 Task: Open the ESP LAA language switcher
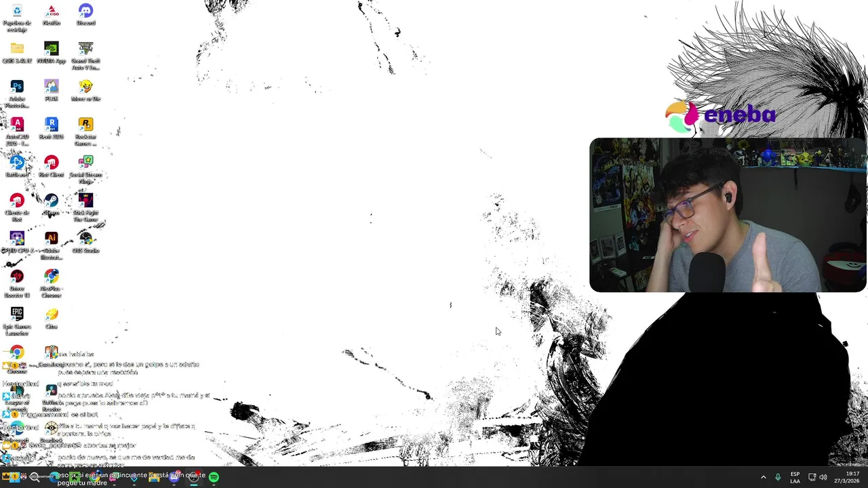(795, 477)
